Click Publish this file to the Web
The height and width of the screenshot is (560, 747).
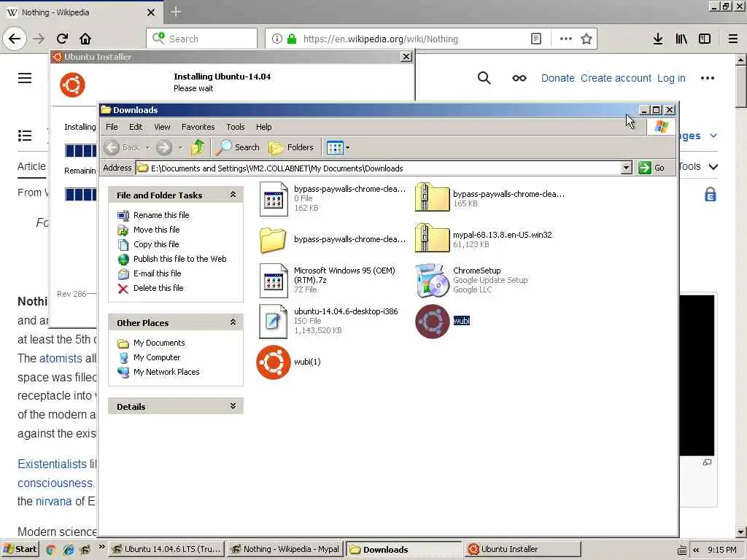(179, 259)
